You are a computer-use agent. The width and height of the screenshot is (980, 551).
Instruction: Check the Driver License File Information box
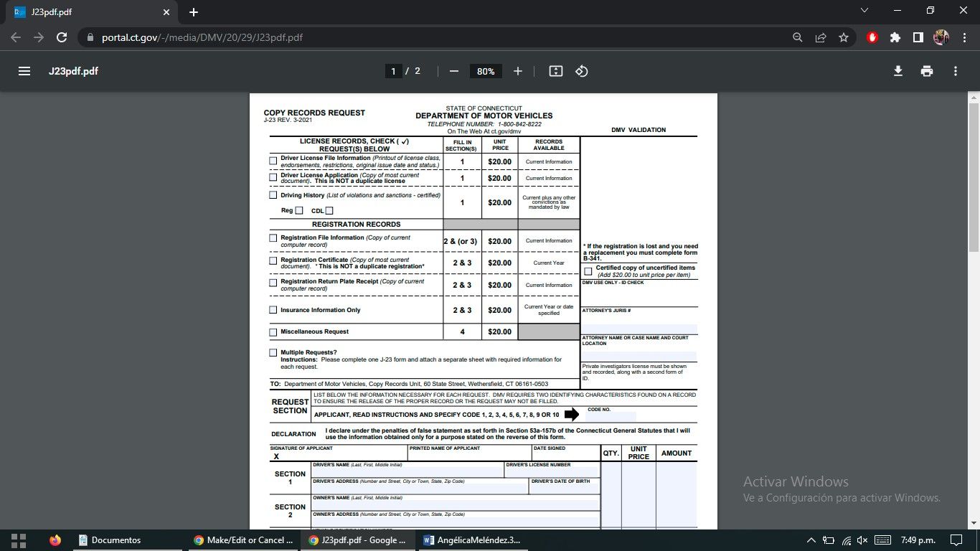pyautogui.click(x=273, y=160)
